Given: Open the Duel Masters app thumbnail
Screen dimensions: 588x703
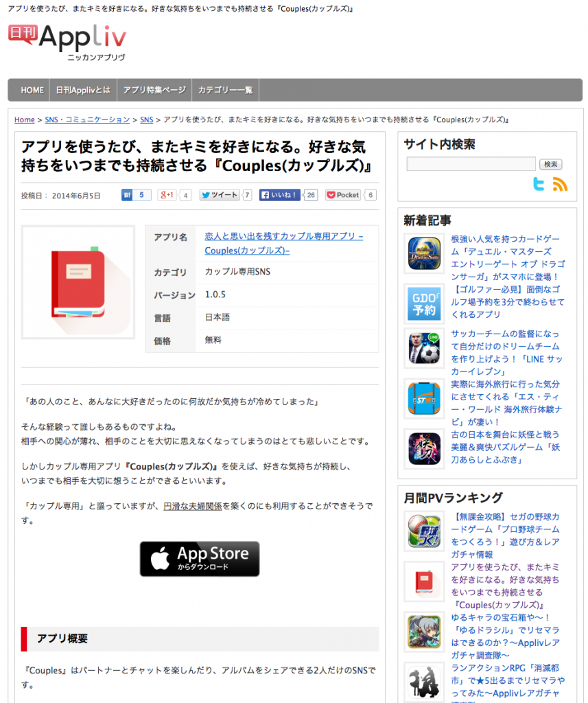Looking at the screenshot, I should coord(424,254).
